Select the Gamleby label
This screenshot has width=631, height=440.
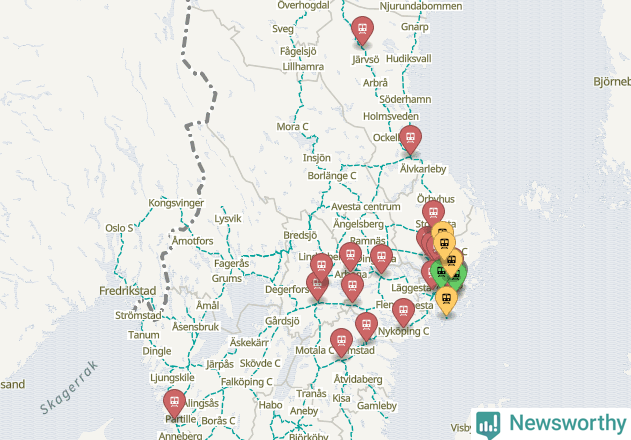click(x=377, y=406)
